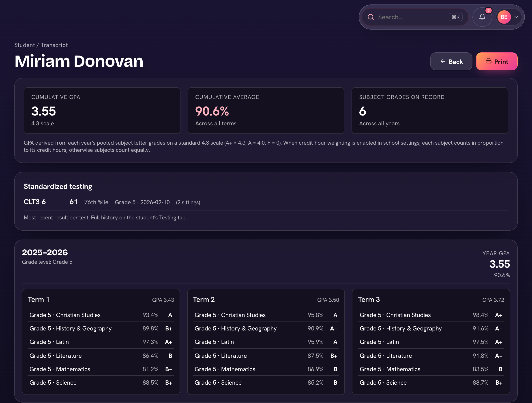The image size is (532, 403).
Task: Click the Term 3 heading
Action: coord(369,299)
